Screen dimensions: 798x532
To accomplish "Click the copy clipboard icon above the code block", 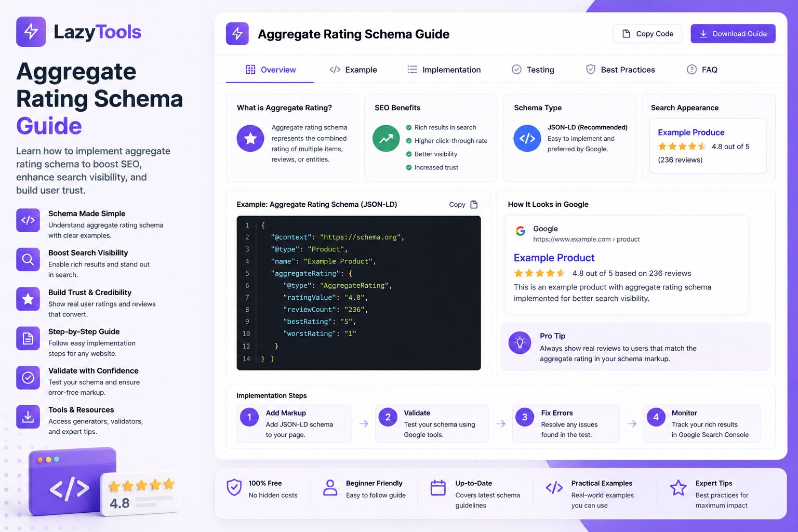I will coord(474,205).
